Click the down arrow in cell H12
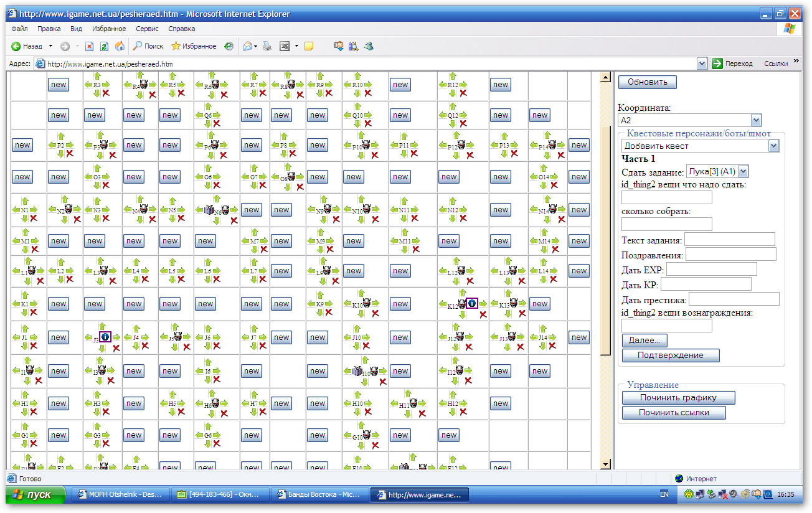 tap(452, 412)
